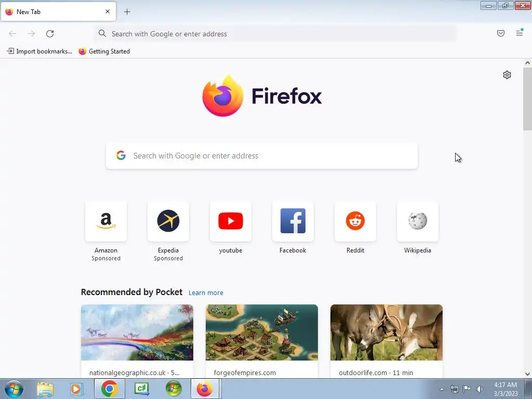The image size is (532, 399).
Task: Click the scrollbar up arrow
Action: [x=527, y=63]
